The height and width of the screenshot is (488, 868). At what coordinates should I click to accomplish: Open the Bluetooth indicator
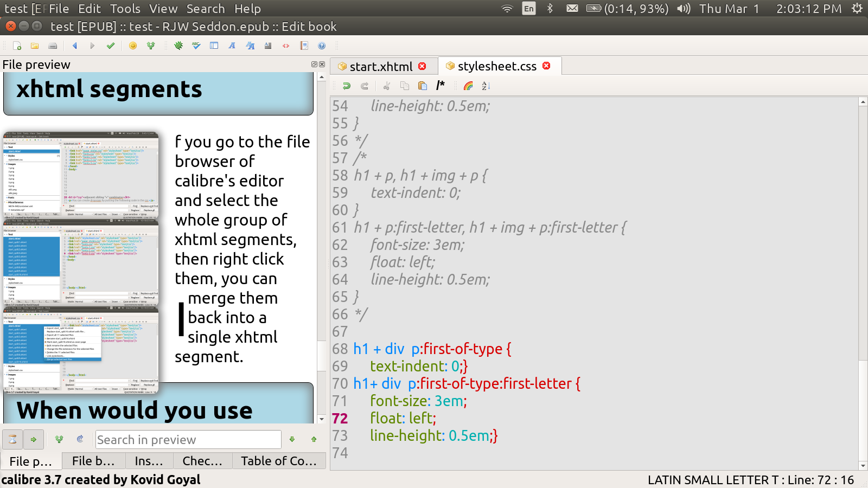click(550, 9)
